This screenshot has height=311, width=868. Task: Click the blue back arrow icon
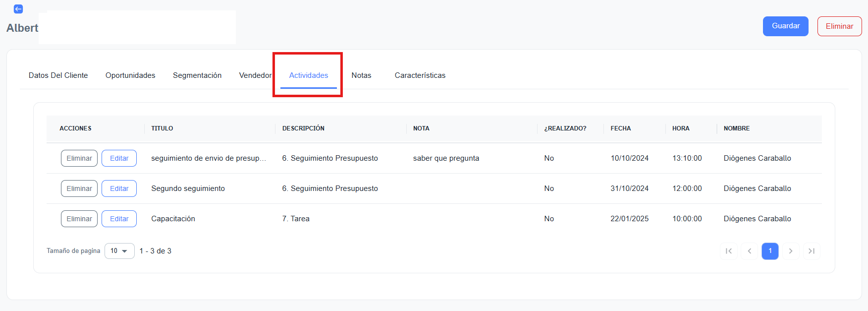pyautogui.click(x=18, y=9)
